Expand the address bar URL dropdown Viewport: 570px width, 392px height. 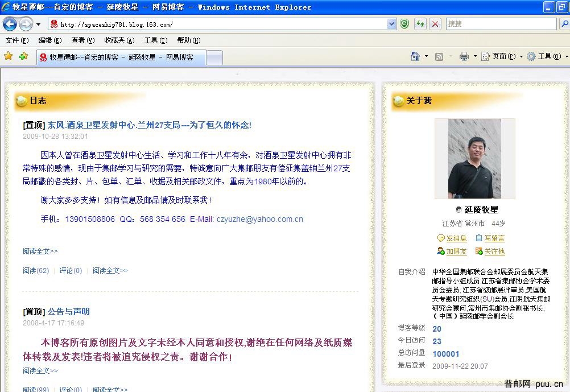click(x=391, y=24)
